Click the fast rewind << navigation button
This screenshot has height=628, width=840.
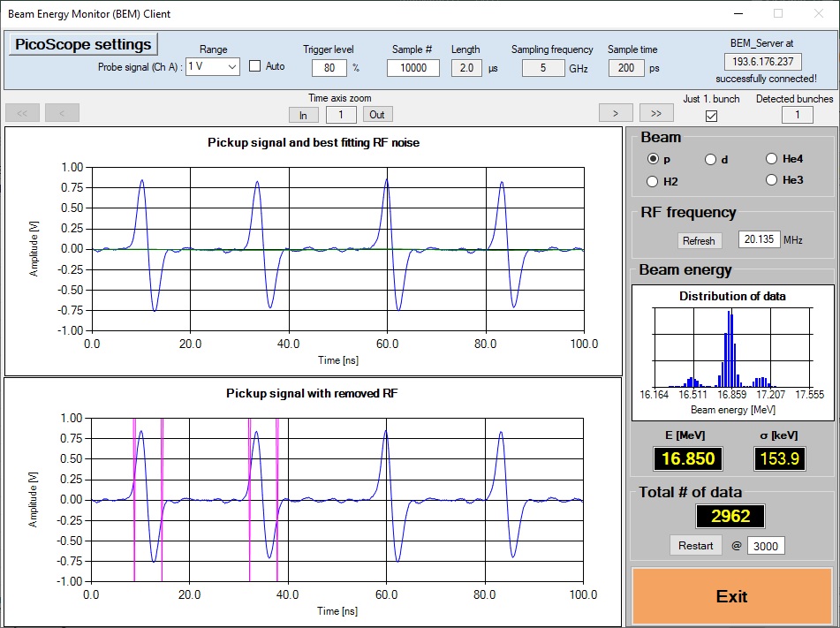click(22, 112)
